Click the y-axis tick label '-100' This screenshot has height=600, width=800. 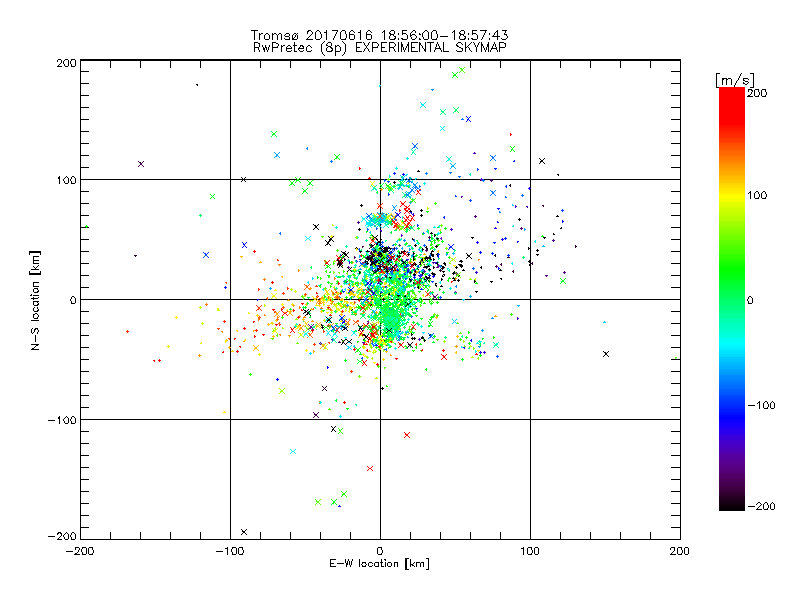[62, 420]
